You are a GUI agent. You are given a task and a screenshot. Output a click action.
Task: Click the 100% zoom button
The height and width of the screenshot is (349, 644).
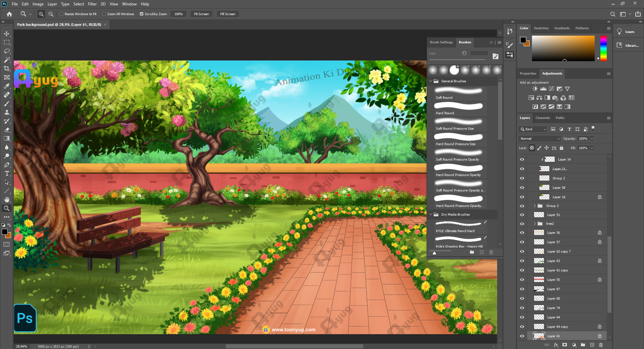tap(178, 14)
